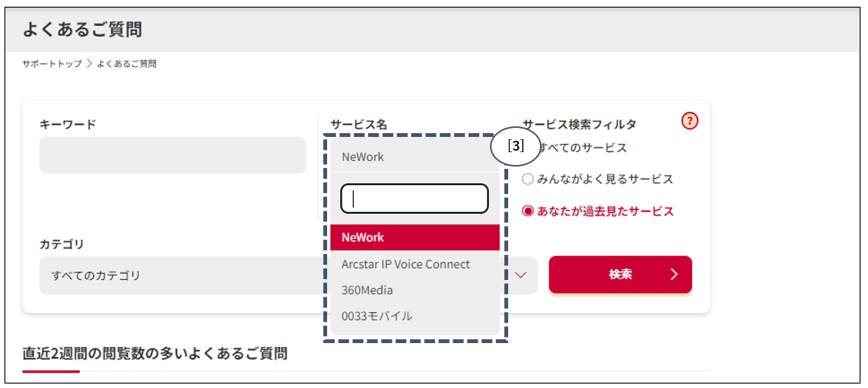Select 360Media from the service list
Viewport: 868px width, 388px height.
coord(367,290)
